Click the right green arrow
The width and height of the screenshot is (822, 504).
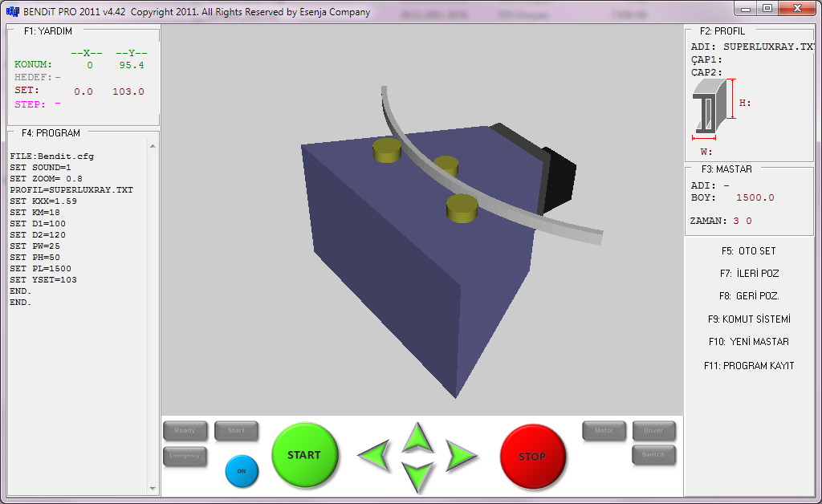[460, 455]
